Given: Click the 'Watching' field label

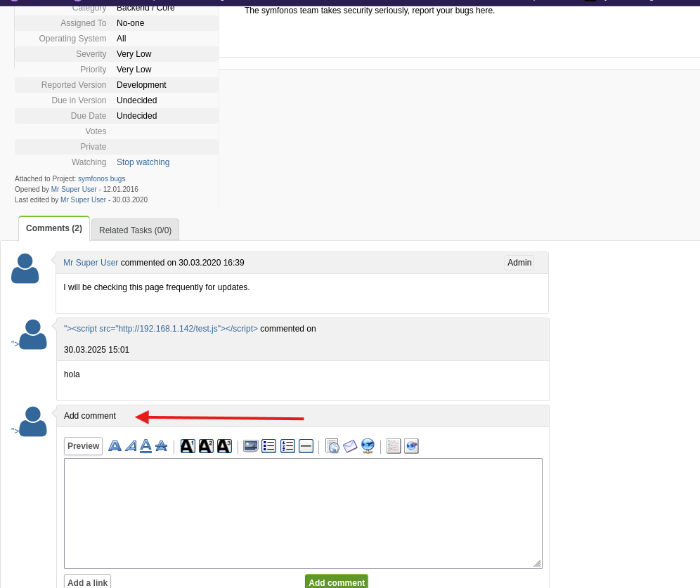Looking at the screenshot, I should click(x=89, y=162).
